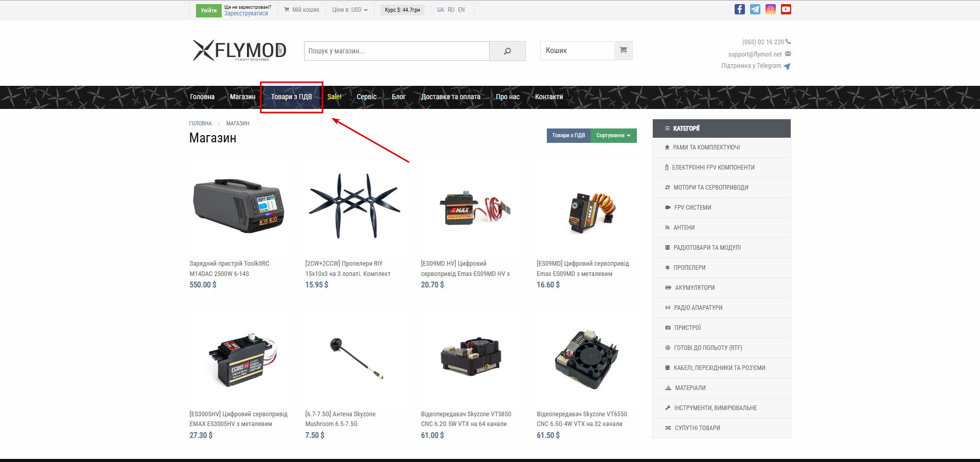
Task: Expand the Сортування dropdown
Action: [613, 136]
